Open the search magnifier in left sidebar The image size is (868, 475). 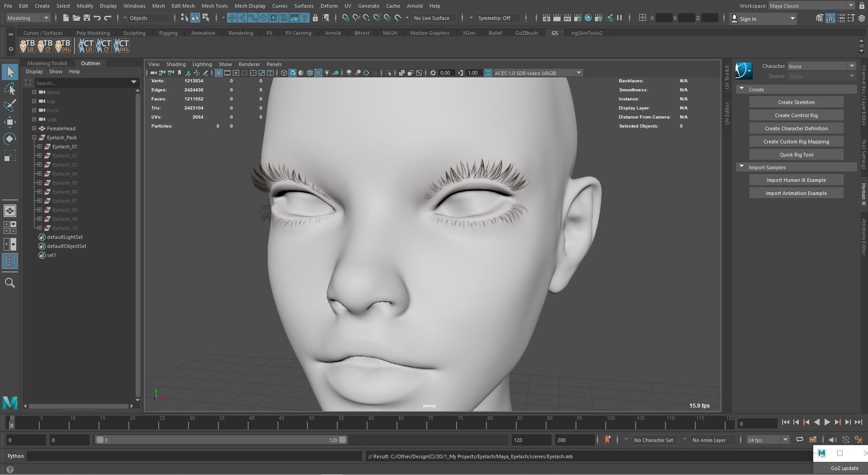pyautogui.click(x=10, y=283)
